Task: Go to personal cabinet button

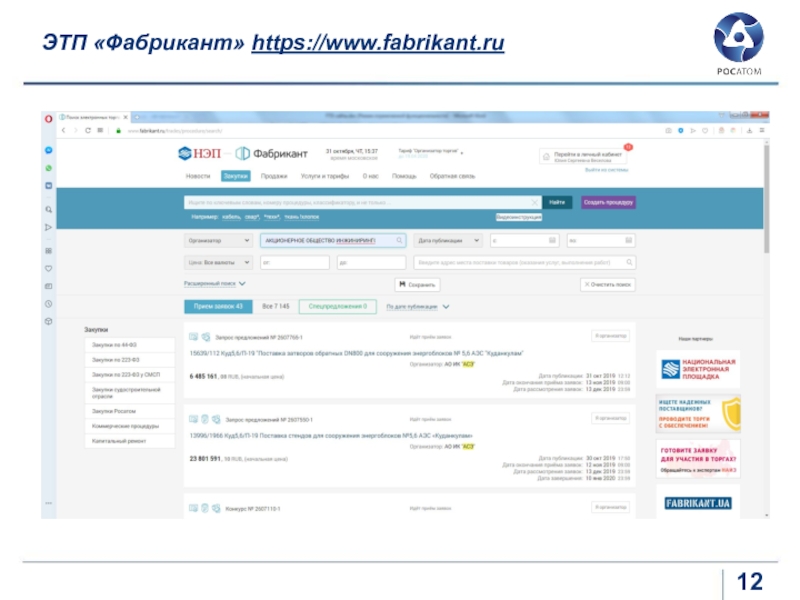Action: (584, 156)
